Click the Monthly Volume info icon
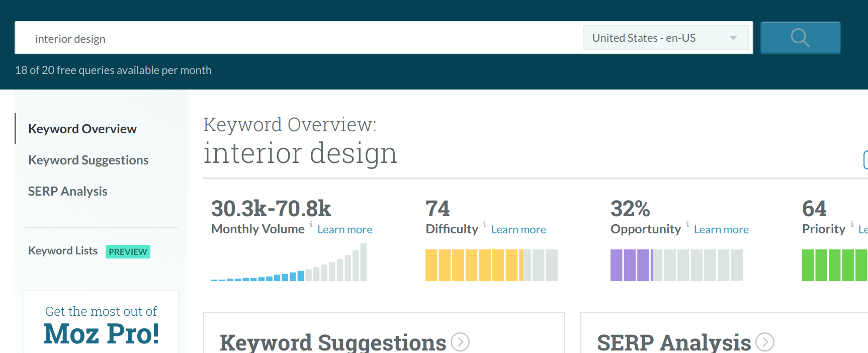This screenshot has width=868, height=353. pyautogui.click(x=311, y=224)
